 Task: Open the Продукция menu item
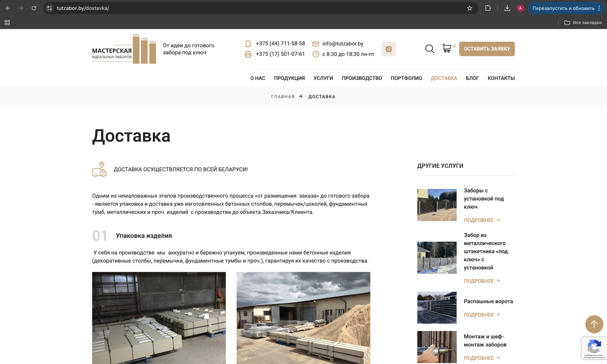[x=289, y=78]
